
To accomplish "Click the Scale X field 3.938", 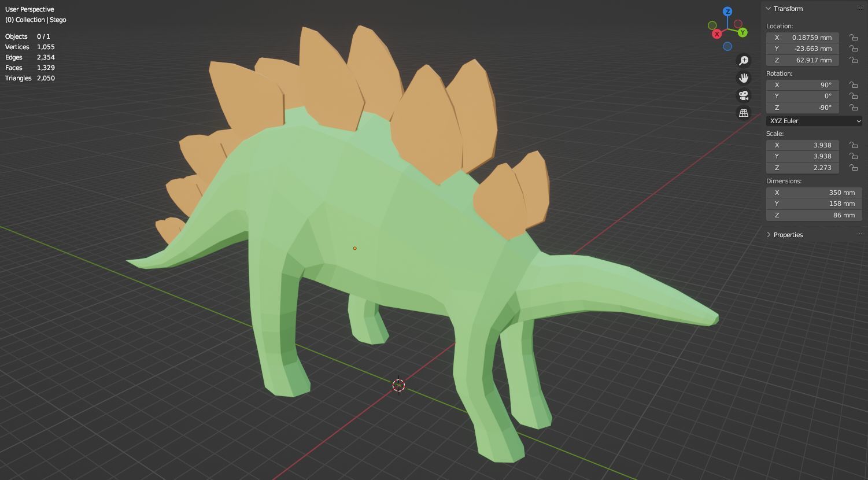I will pos(803,145).
